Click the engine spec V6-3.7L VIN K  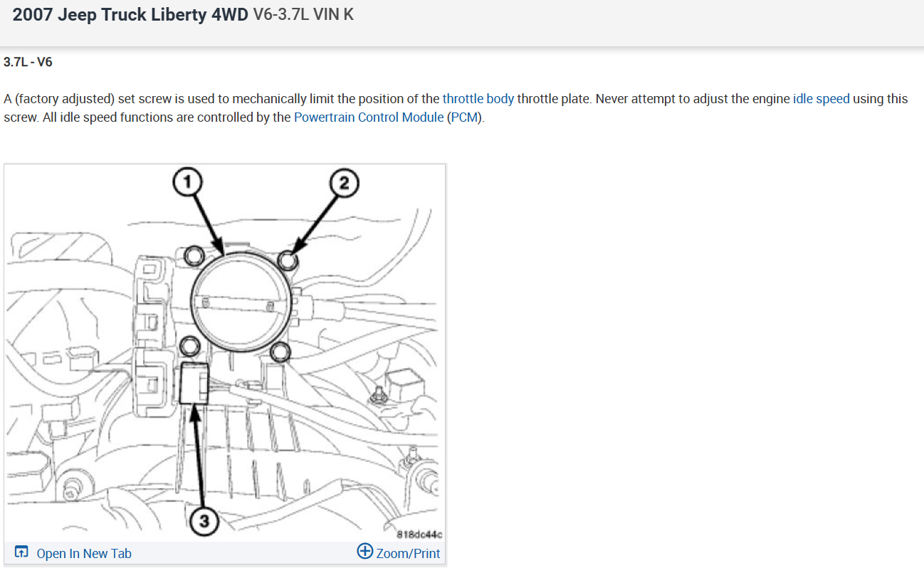pyautogui.click(x=303, y=15)
